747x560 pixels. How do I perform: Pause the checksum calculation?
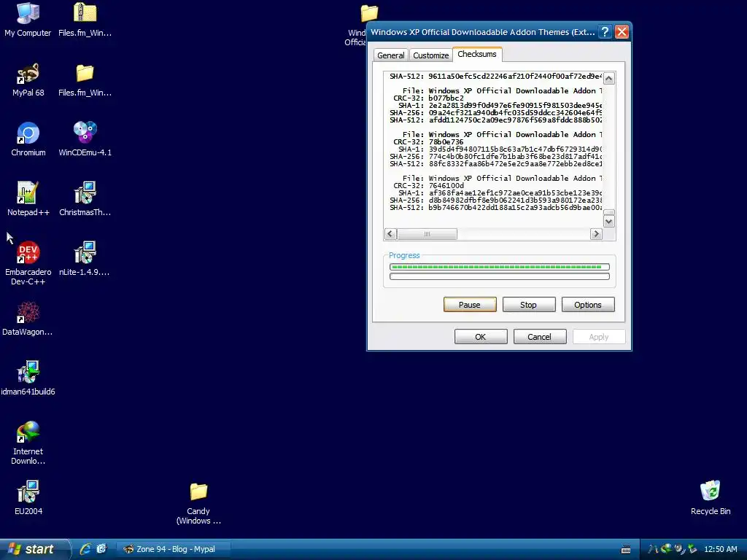pyautogui.click(x=470, y=305)
